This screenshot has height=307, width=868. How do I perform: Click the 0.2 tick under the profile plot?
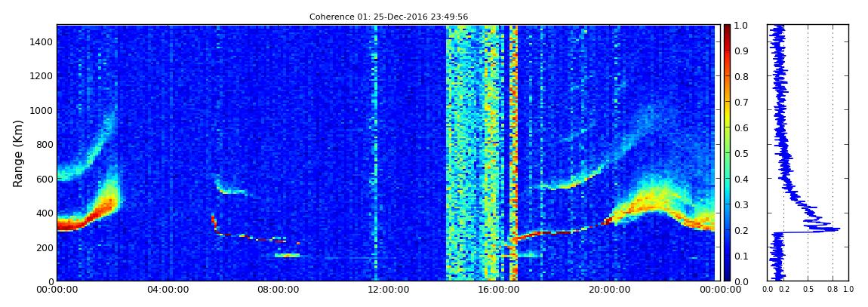[x=784, y=289]
